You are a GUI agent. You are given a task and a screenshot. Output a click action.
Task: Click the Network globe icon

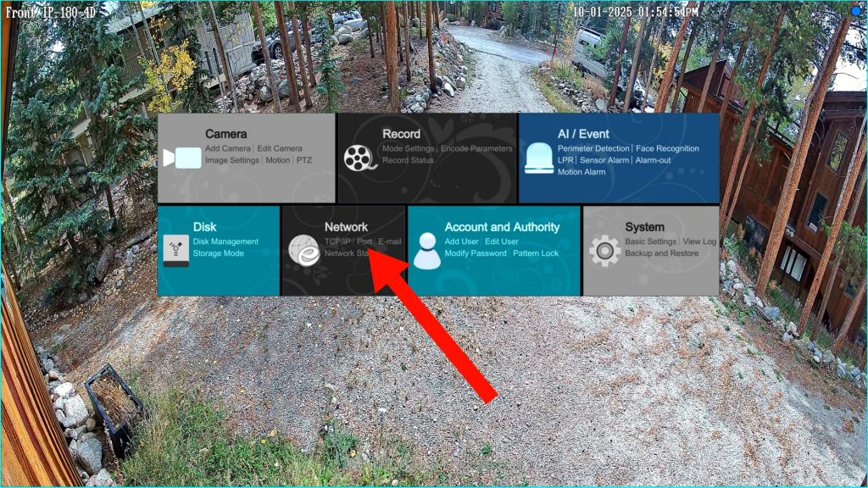pyautogui.click(x=303, y=251)
